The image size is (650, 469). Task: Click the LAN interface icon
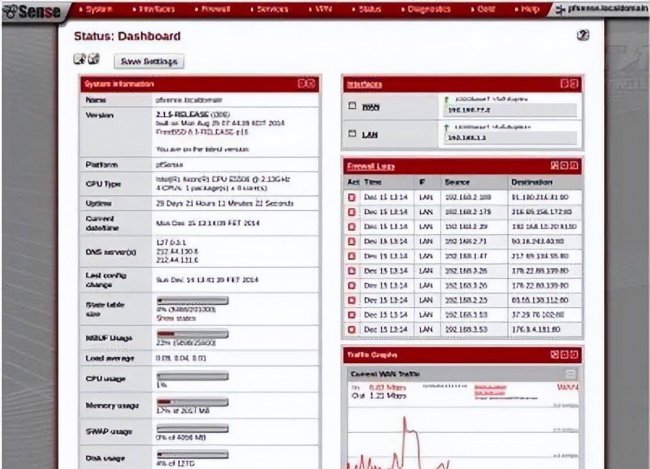pyautogui.click(x=352, y=134)
